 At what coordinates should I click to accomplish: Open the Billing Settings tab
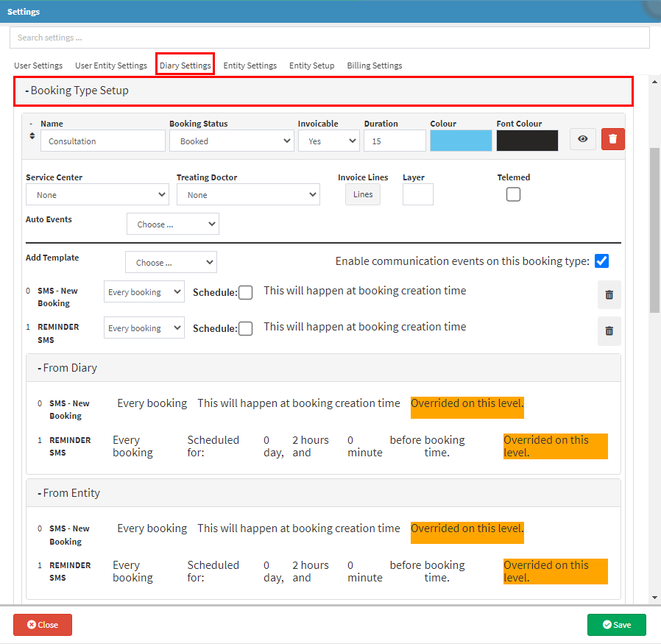click(x=374, y=66)
